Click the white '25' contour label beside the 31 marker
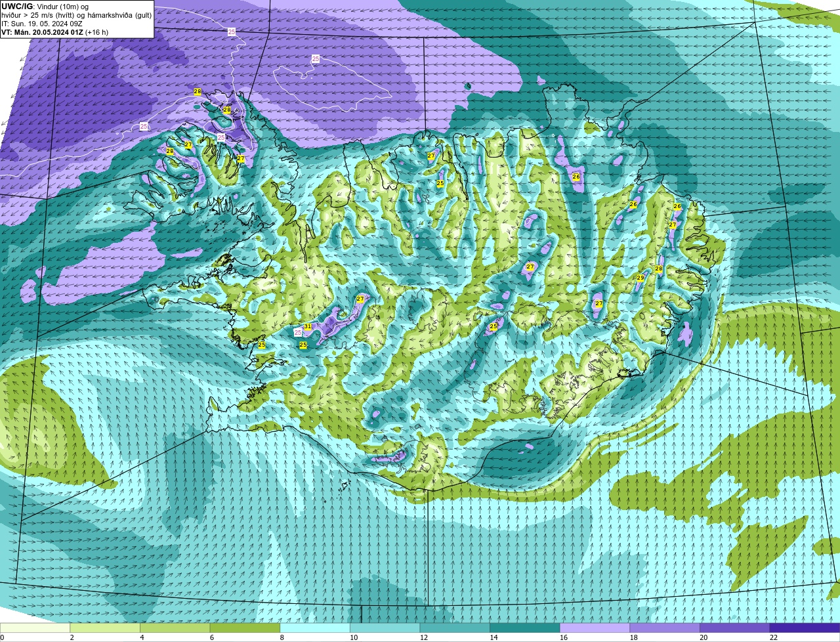The image size is (840, 642). [299, 333]
